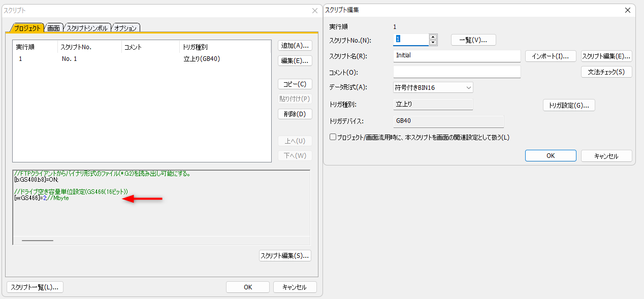Click the トリガデバイス field showing GB40
The width and height of the screenshot is (644, 299).
click(448, 121)
